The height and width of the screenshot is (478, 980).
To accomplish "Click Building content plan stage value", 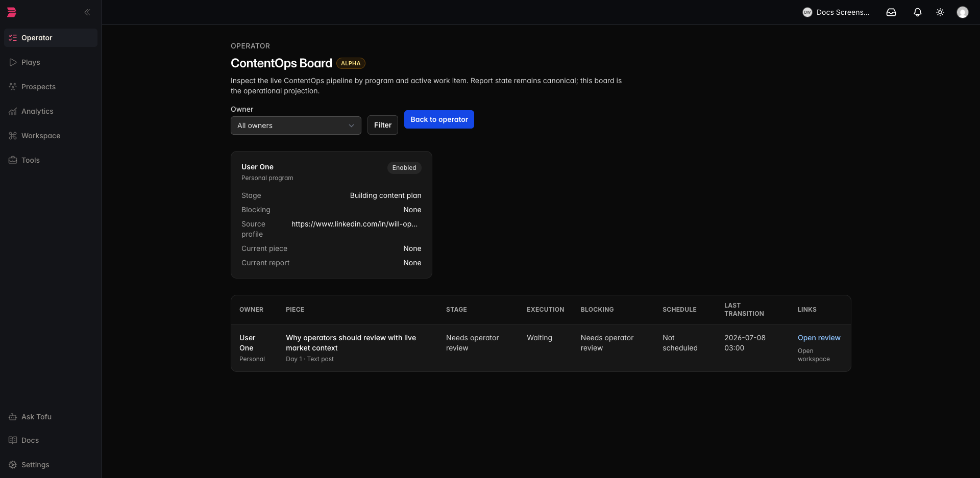I will (x=385, y=195).
